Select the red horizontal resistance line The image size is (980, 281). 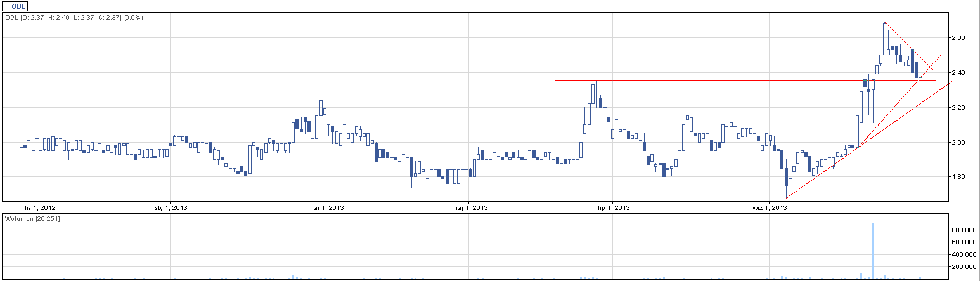pos(745,80)
